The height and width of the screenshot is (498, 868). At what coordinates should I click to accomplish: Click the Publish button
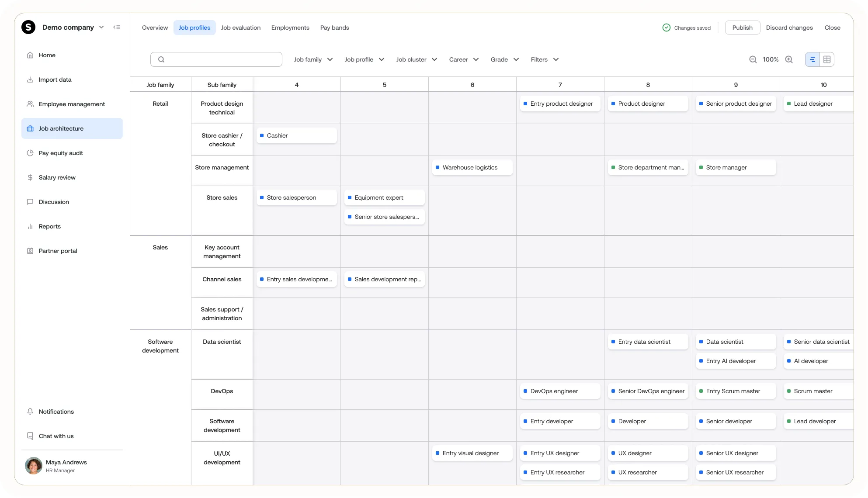pos(742,28)
